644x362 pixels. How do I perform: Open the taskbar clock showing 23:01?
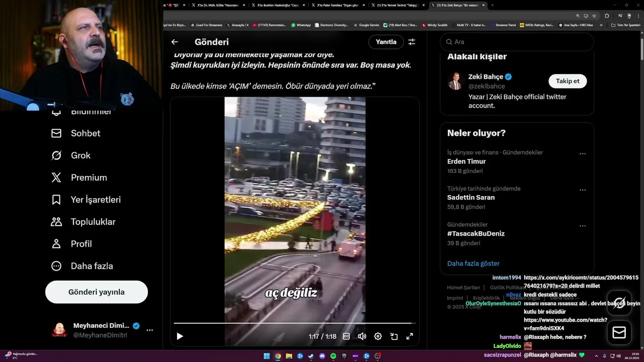point(631,356)
